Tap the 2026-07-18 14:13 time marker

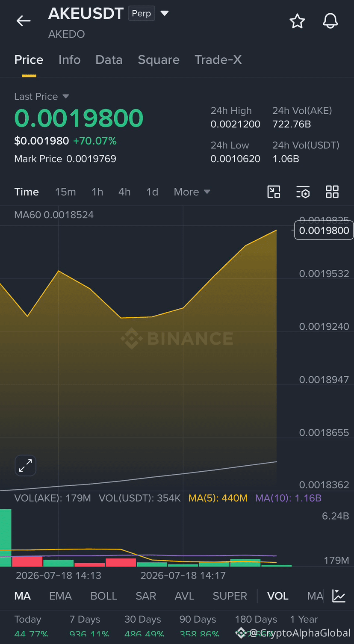pyautogui.click(x=59, y=576)
